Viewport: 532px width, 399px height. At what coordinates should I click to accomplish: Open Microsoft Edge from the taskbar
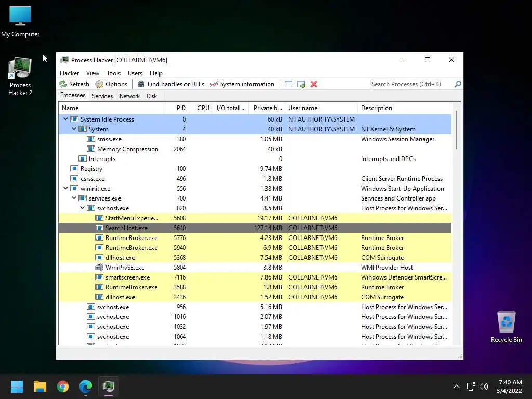(x=86, y=387)
